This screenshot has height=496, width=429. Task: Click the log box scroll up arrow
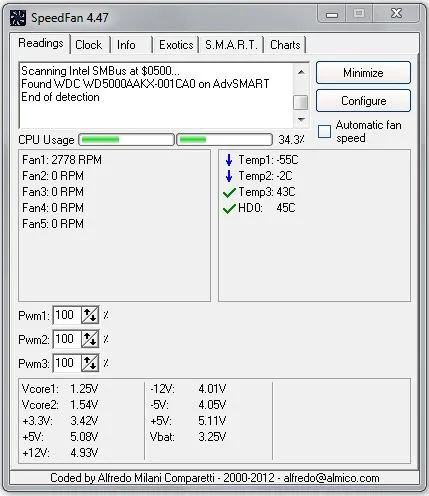click(x=301, y=72)
